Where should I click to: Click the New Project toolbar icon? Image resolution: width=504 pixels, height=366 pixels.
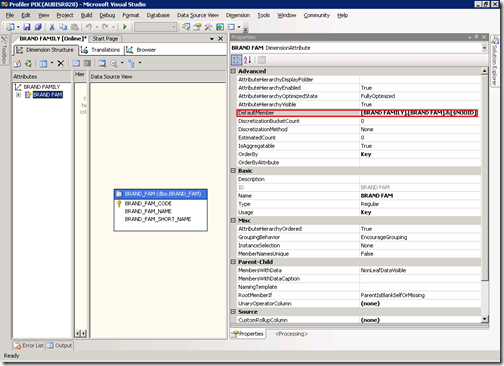(x=10, y=27)
